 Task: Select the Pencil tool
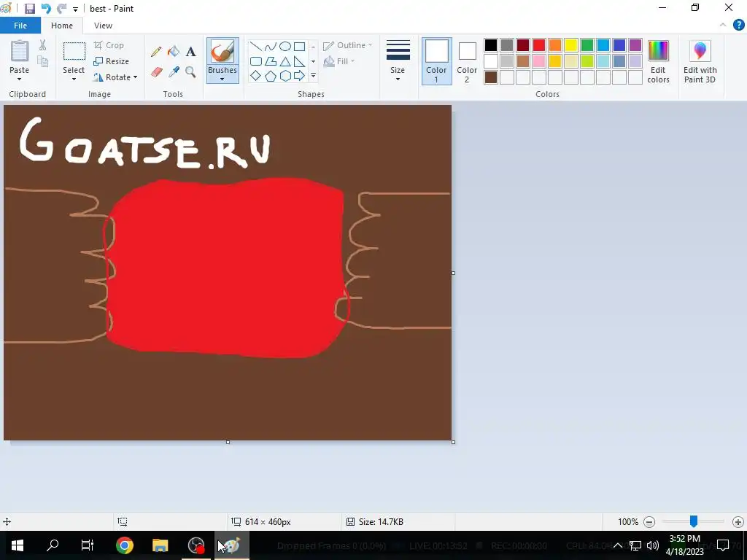tap(156, 52)
